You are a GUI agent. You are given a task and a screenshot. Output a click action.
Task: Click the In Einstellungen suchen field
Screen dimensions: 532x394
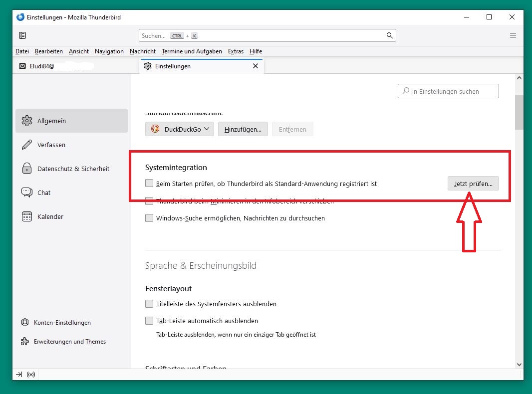coord(448,91)
